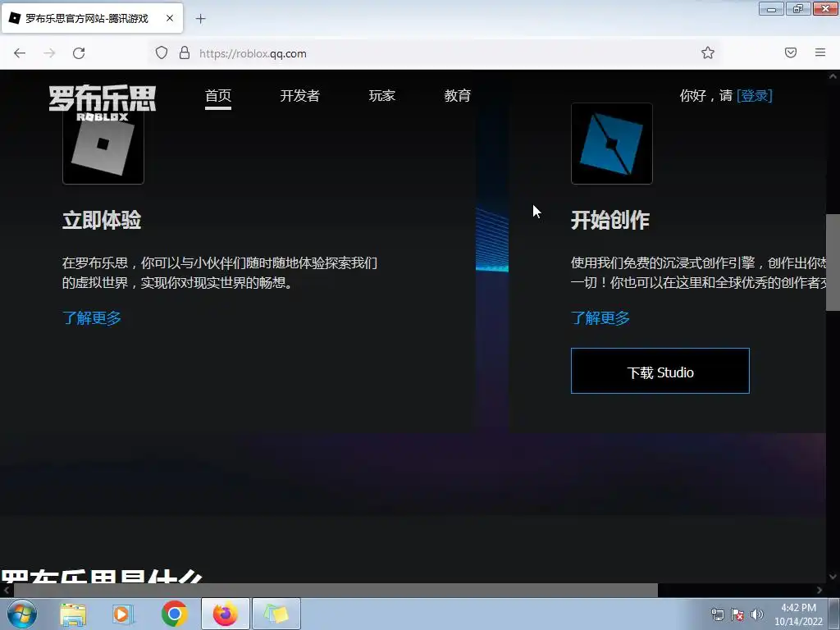Image resolution: width=840 pixels, height=630 pixels.
Task: Select the 首页 navigation tab
Action: (218, 96)
